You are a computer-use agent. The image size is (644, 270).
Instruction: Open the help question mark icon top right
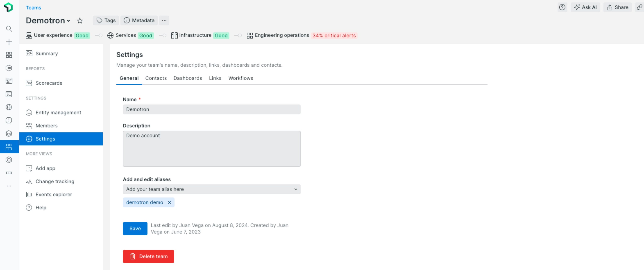562,7
